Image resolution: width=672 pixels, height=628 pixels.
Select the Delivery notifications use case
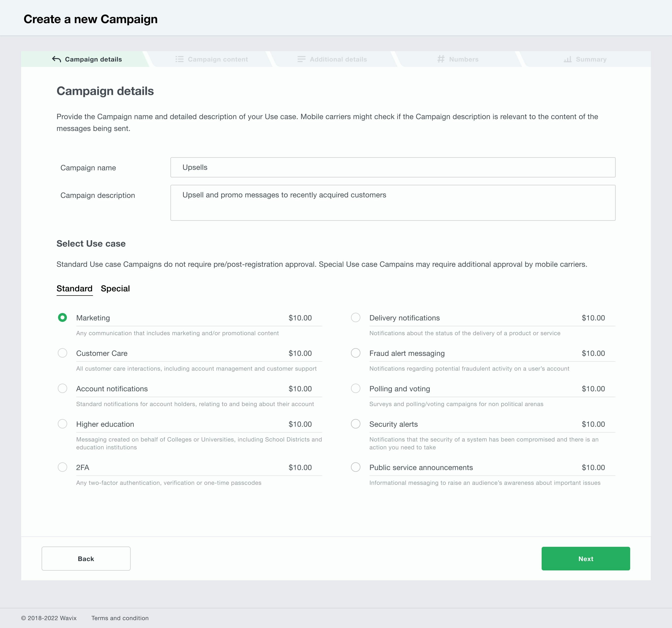[355, 317]
